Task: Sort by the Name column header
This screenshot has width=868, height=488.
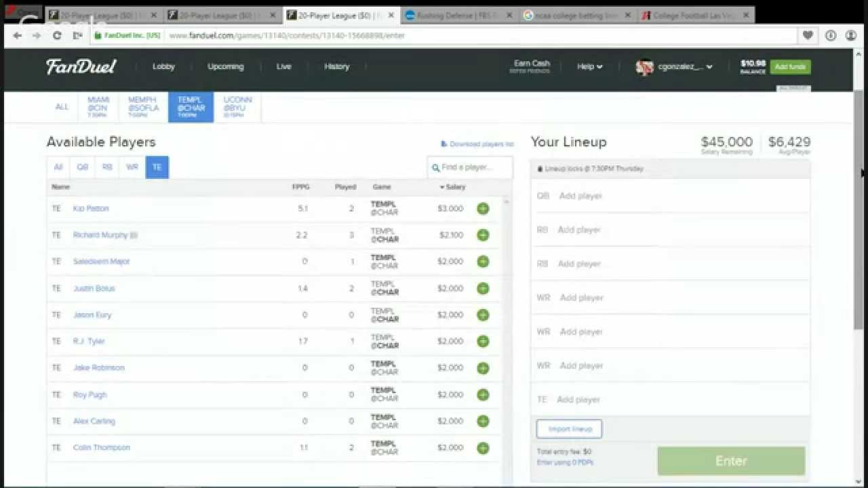Action: click(x=60, y=187)
